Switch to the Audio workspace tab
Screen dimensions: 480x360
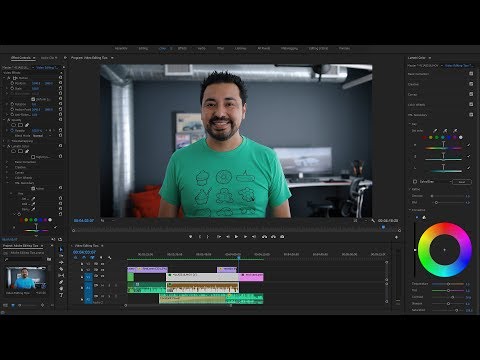pos(202,48)
